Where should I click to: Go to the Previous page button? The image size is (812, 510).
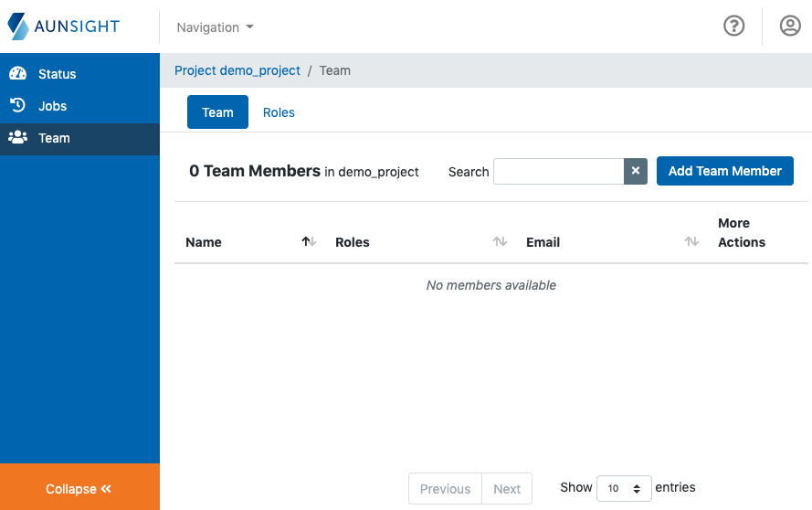tap(445, 489)
